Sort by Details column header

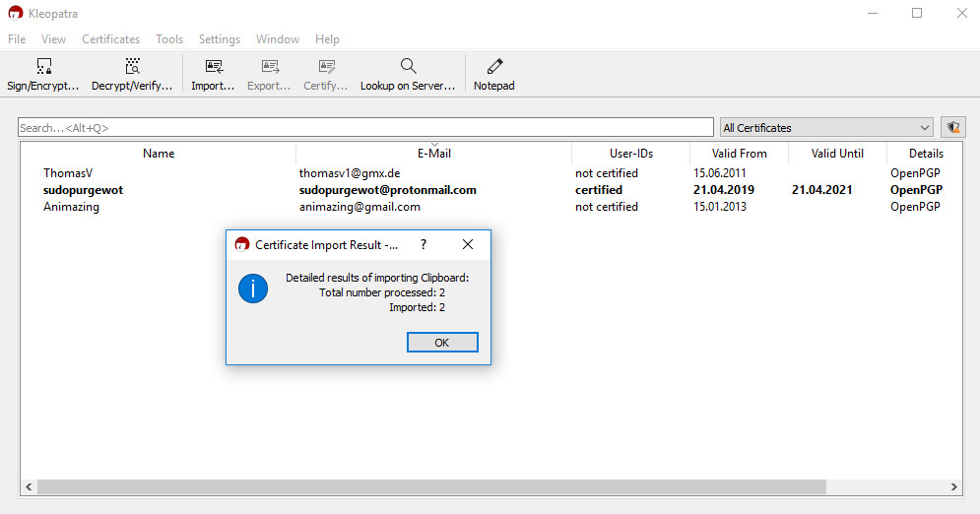[x=925, y=153]
